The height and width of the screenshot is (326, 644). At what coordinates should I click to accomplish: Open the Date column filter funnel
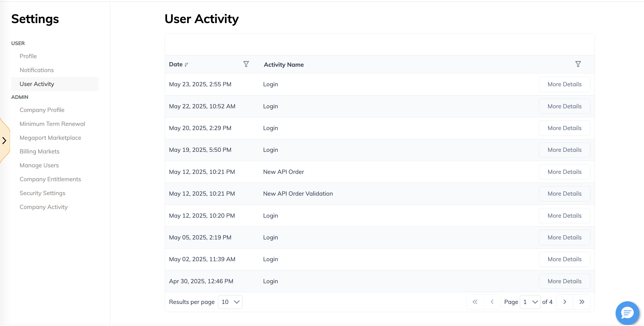point(246,64)
